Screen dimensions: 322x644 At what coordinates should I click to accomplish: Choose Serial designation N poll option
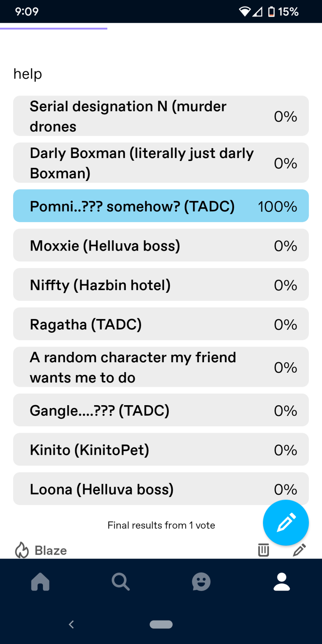(x=161, y=116)
